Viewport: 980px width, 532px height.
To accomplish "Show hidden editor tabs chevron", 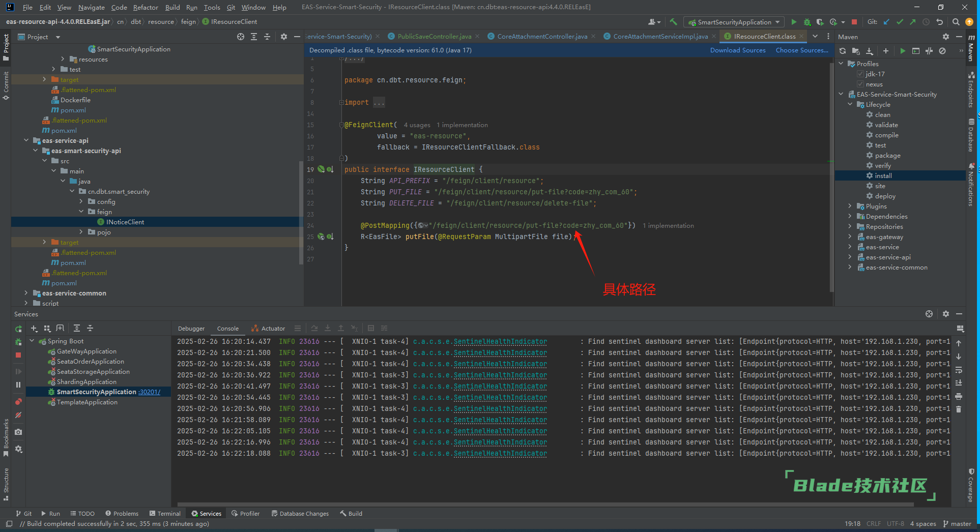I will [x=815, y=36].
